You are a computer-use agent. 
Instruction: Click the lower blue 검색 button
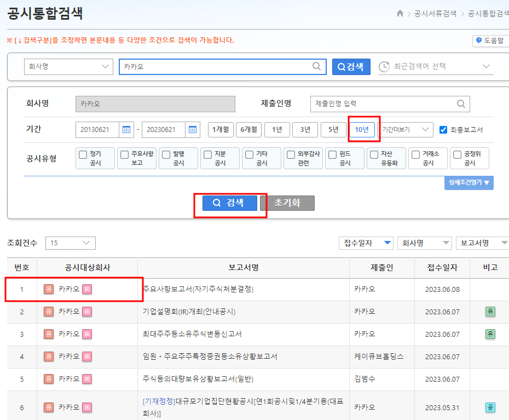click(230, 203)
